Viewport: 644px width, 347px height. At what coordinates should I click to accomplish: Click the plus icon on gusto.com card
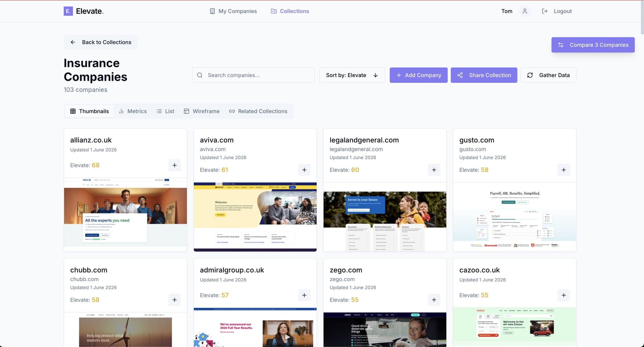[x=564, y=170]
